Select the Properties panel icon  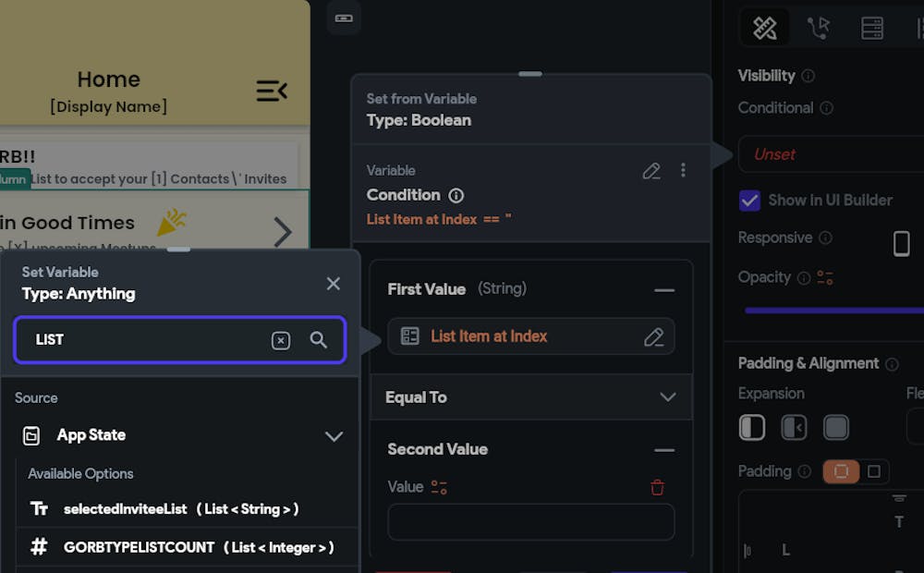763,27
